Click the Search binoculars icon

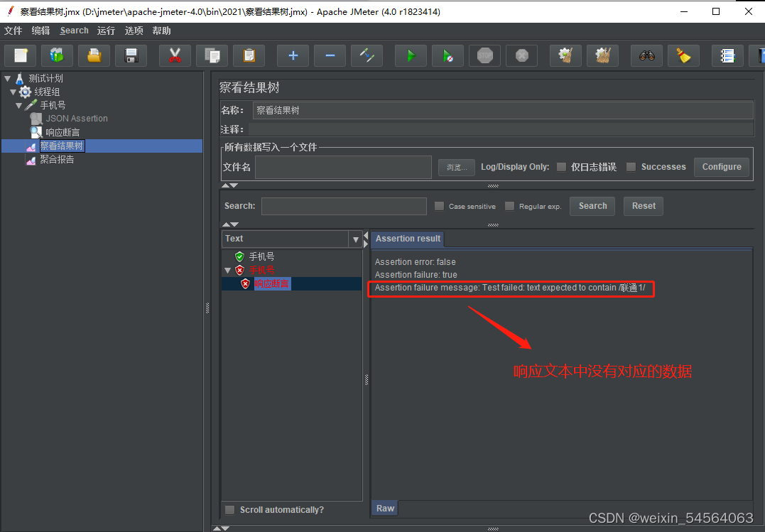646,55
